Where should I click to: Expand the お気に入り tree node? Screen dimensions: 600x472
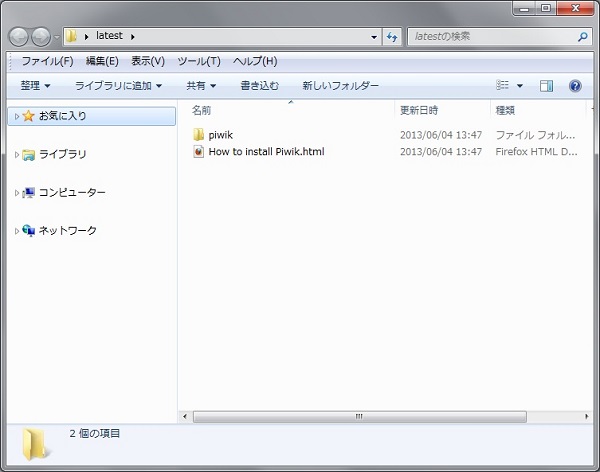(16, 116)
